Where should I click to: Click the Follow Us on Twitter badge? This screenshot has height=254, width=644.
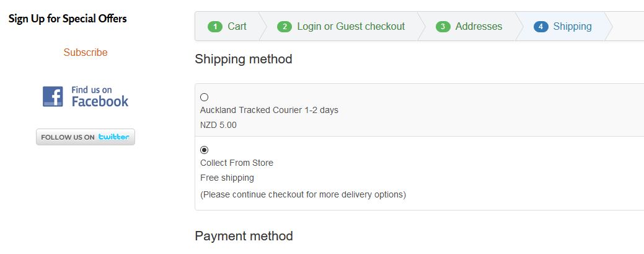click(x=86, y=137)
